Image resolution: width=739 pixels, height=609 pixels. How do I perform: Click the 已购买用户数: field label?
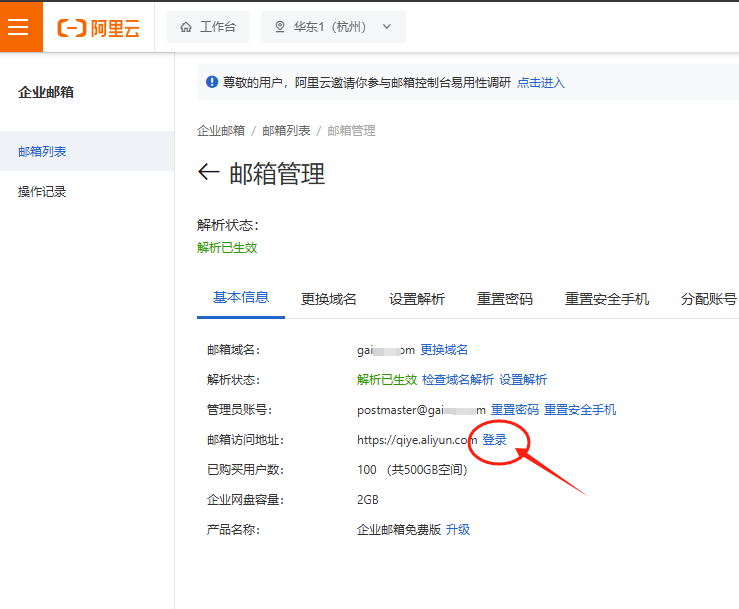coord(245,469)
